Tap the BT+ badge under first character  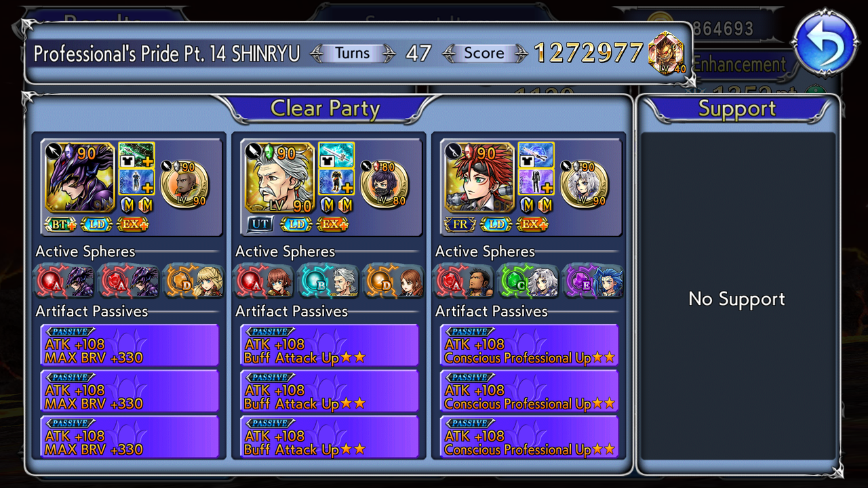click(x=60, y=224)
